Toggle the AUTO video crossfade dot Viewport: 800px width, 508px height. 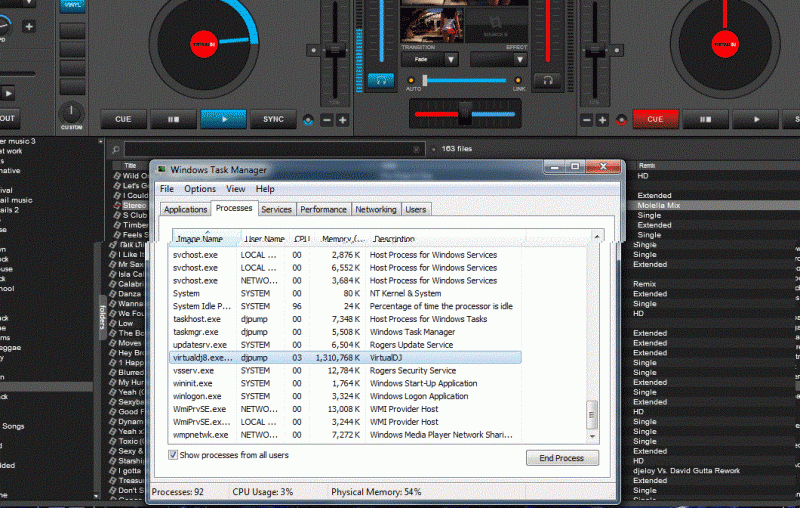pos(411,80)
